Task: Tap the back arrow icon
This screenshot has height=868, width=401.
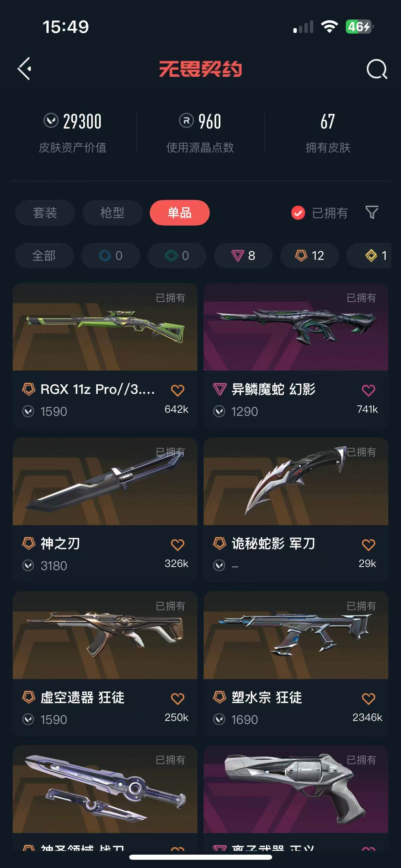Action: coord(25,69)
